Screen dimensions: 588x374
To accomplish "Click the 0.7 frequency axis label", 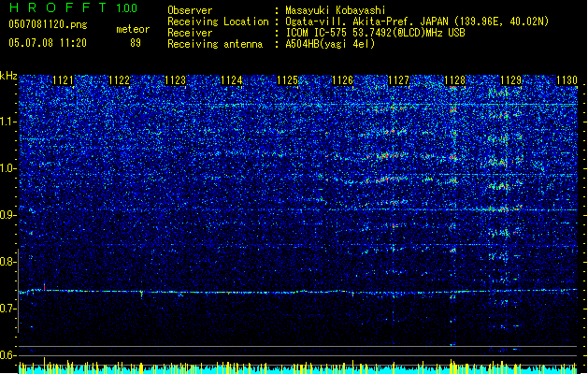I will click(8, 309).
